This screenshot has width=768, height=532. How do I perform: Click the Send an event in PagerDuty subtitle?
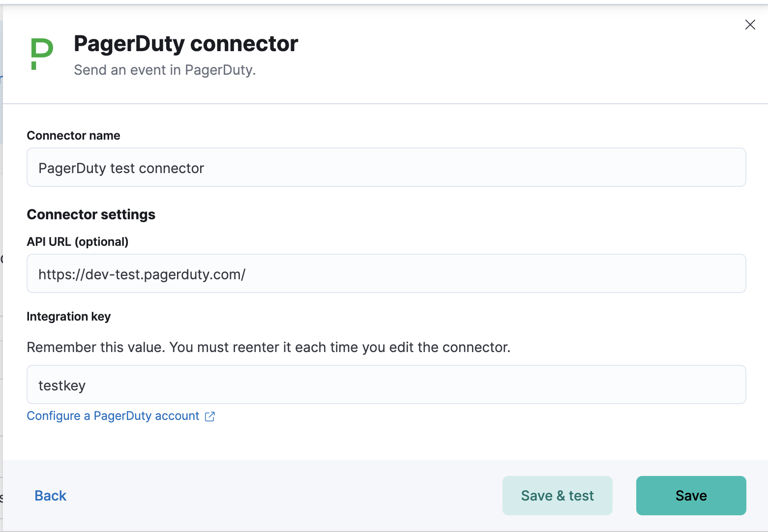(x=165, y=70)
